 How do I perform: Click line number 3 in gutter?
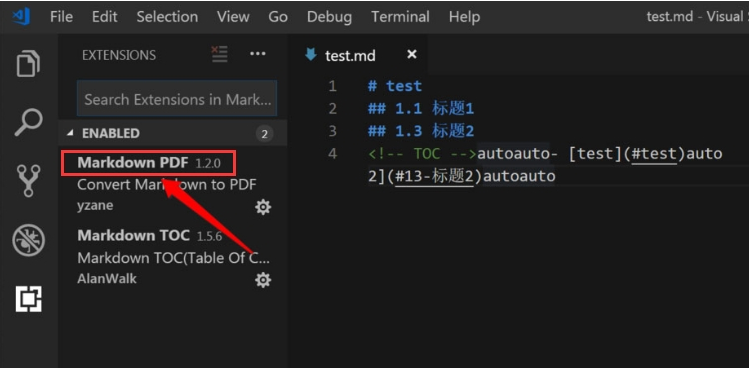tap(332, 131)
